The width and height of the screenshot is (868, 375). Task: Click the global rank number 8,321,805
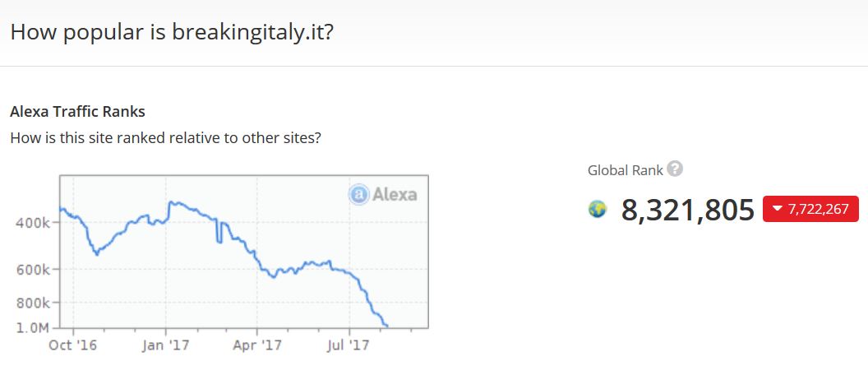[687, 210]
